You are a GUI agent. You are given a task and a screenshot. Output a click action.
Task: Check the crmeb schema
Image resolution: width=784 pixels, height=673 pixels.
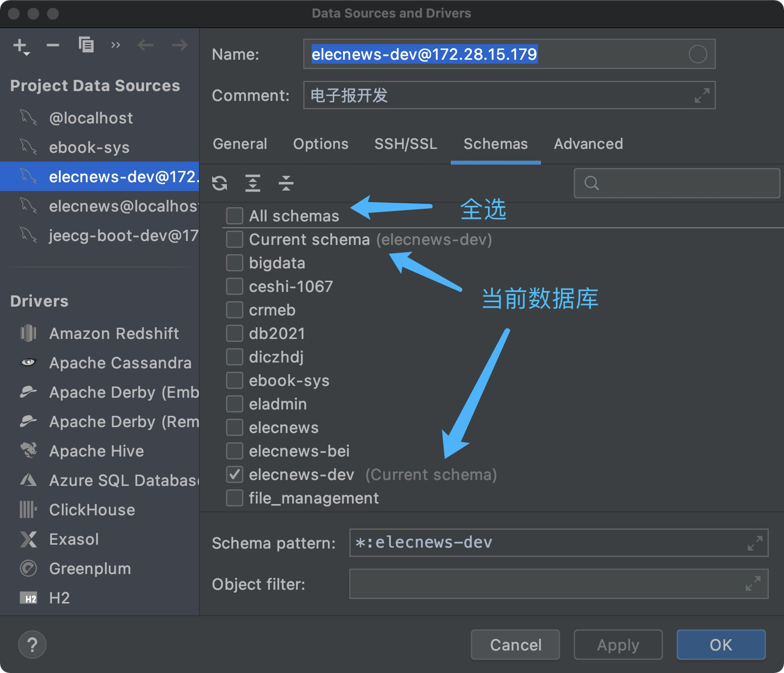[x=235, y=310]
